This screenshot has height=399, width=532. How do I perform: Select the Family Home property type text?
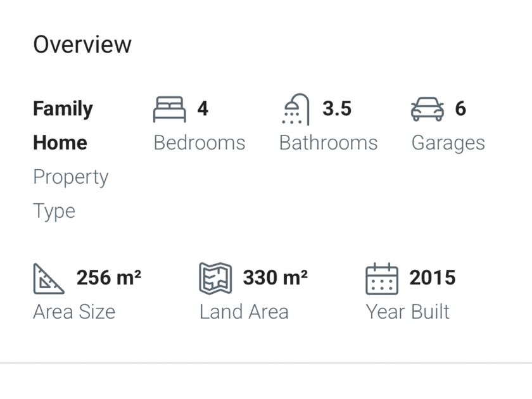click(63, 125)
